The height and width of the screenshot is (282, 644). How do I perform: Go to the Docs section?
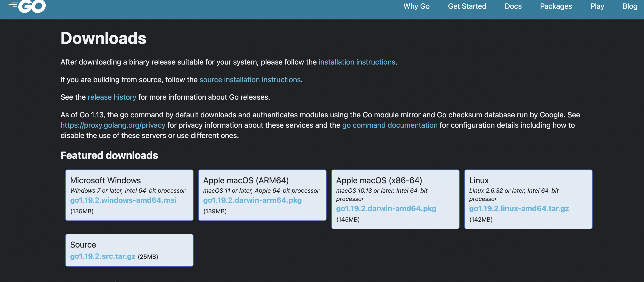tap(513, 6)
